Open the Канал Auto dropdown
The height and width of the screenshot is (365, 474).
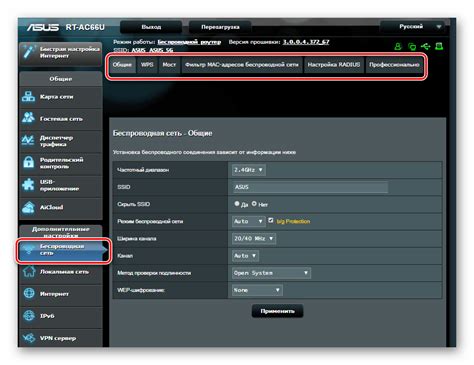pyautogui.click(x=245, y=256)
